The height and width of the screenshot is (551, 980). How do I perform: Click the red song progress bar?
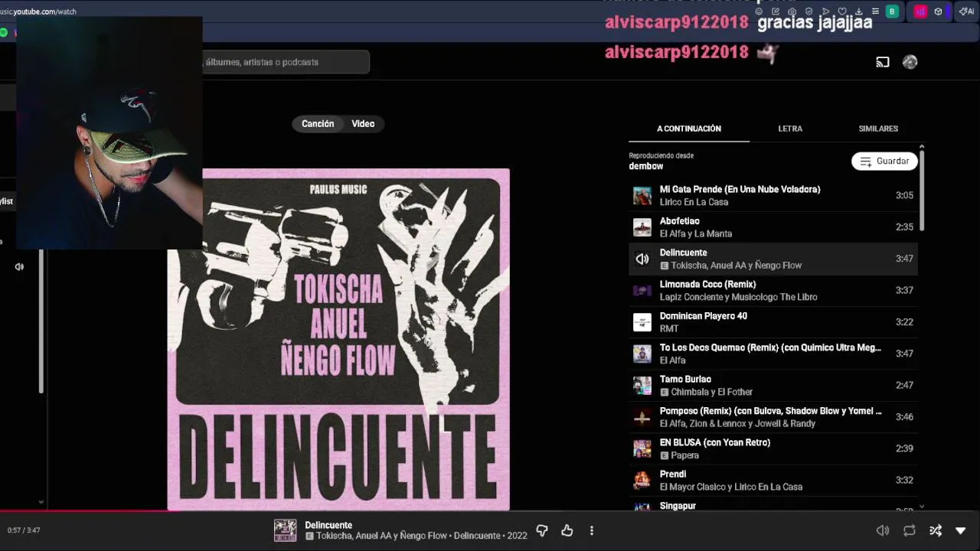click(90, 511)
